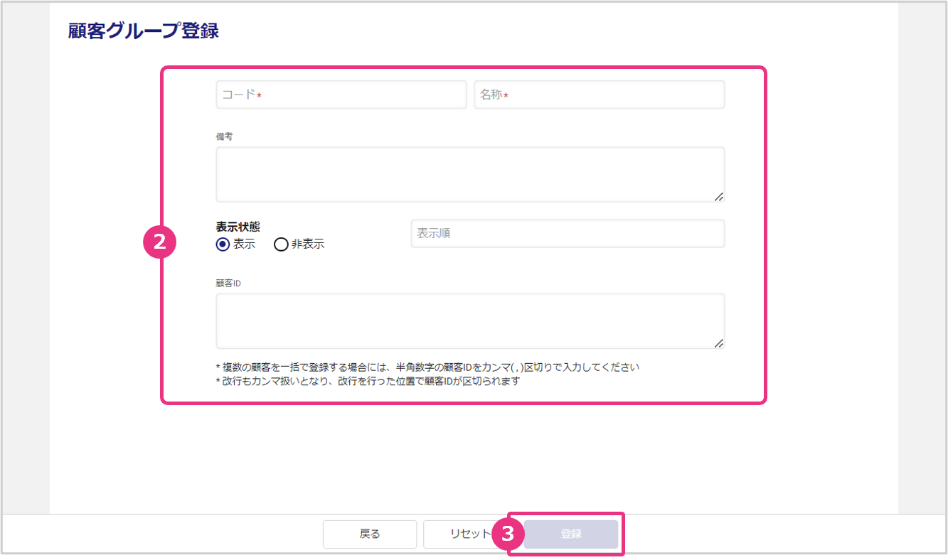
Task: Select the 表示 radio button
Action: 223,244
